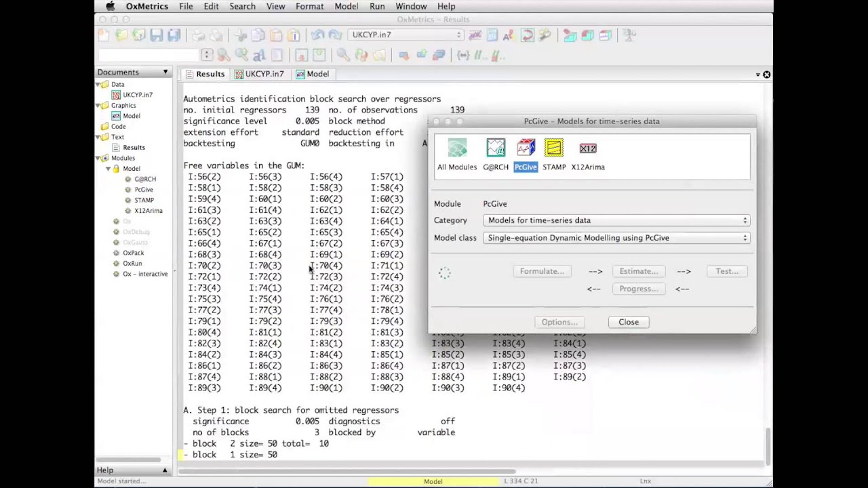Expand the Help panel arrow
868x488 pixels.
point(165,470)
